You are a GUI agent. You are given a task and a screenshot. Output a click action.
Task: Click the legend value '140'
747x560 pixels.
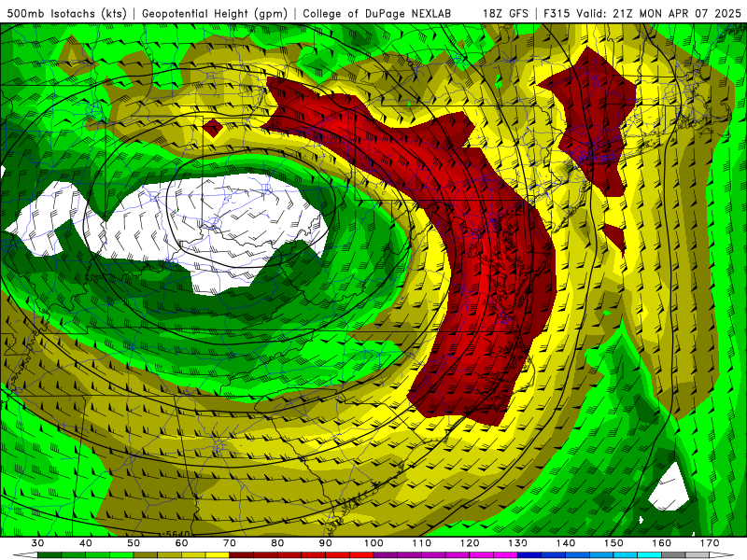click(566, 543)
